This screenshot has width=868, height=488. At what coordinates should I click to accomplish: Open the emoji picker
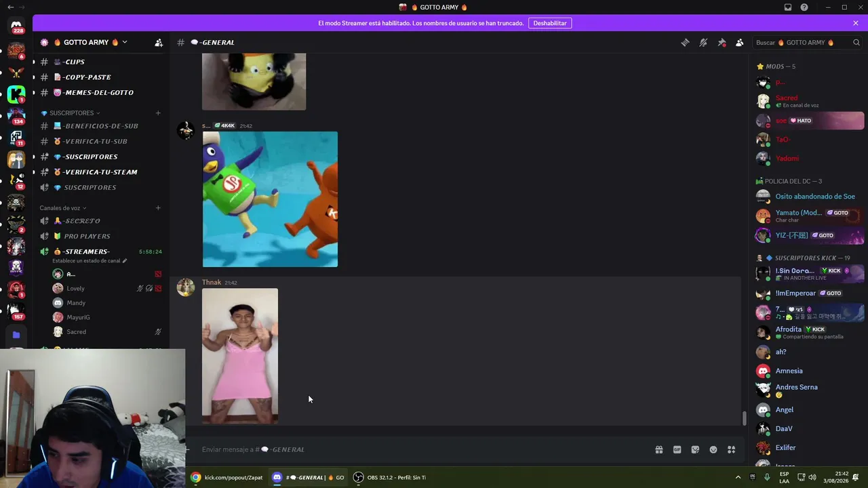click(713, 449)
